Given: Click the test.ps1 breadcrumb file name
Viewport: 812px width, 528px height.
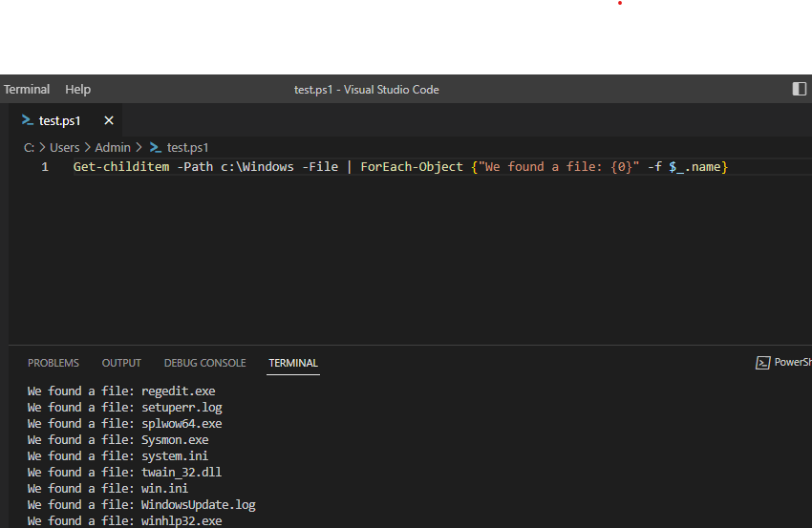Looking at the screenshot, I should coord(187,148).
